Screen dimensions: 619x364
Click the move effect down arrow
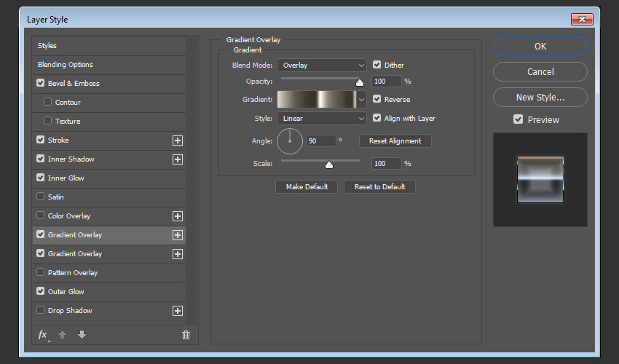pyautogui.click(x=82, y=335)
